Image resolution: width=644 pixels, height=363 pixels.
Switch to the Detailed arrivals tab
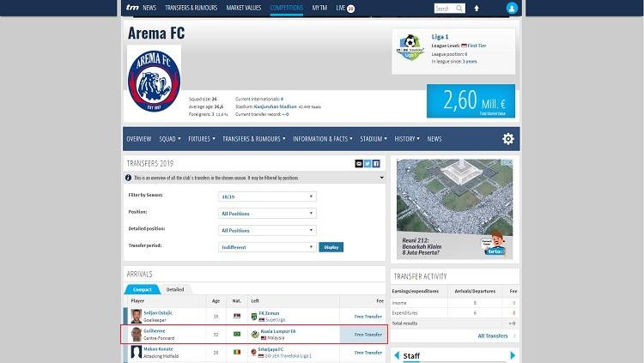(175, 289)
